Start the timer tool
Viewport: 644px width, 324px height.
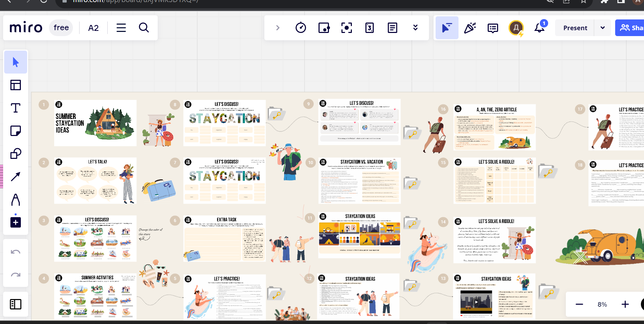pos(301,28)
